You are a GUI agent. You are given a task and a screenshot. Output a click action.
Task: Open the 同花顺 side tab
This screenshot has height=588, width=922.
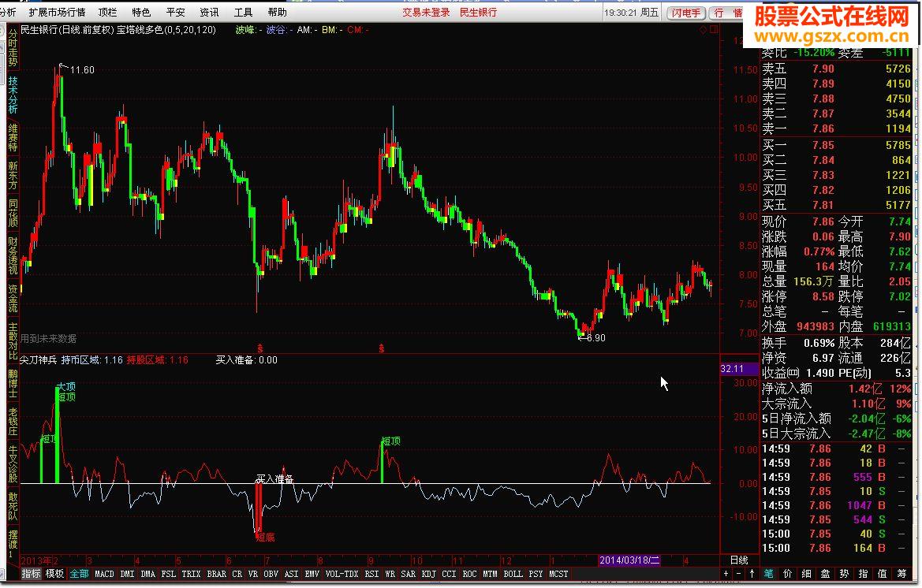pyautogui.click(x=13, y=213)
